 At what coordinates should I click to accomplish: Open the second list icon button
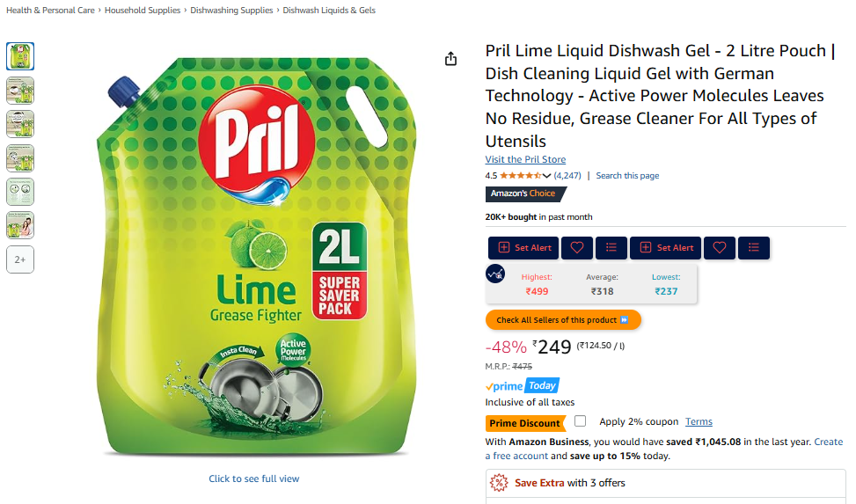pyautogui.click(x=754, y=248)
